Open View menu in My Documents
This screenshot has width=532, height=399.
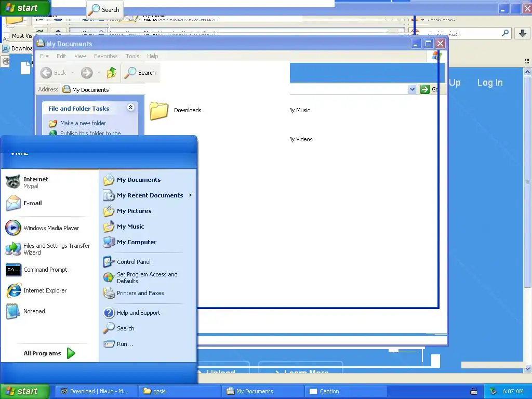coord(80,56)
